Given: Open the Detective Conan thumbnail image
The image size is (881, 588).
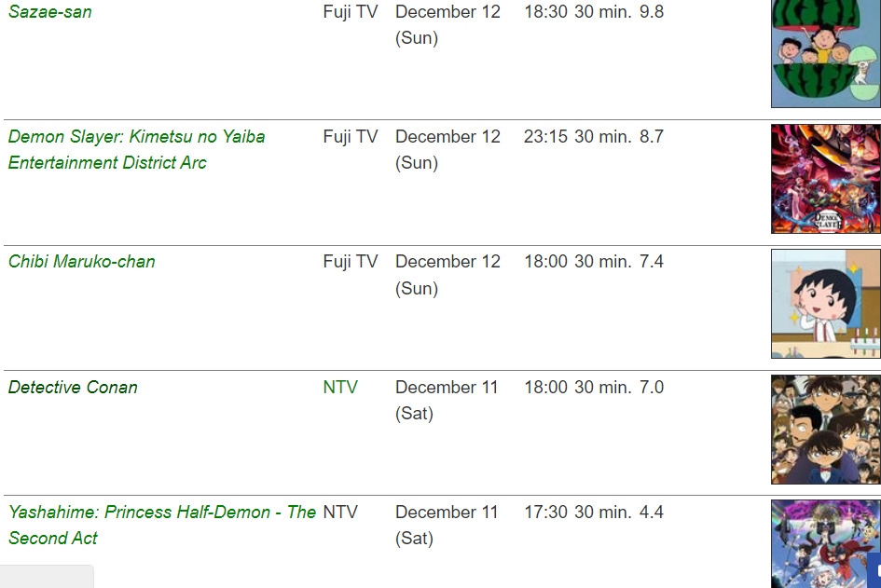Looking at the screenshot, I should pyautogui.click(x=825, y=430).
